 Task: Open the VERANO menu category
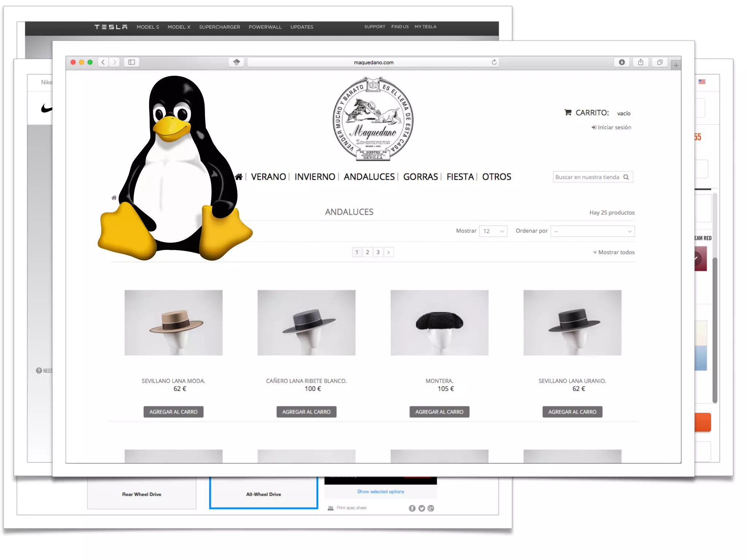[268, 177]
